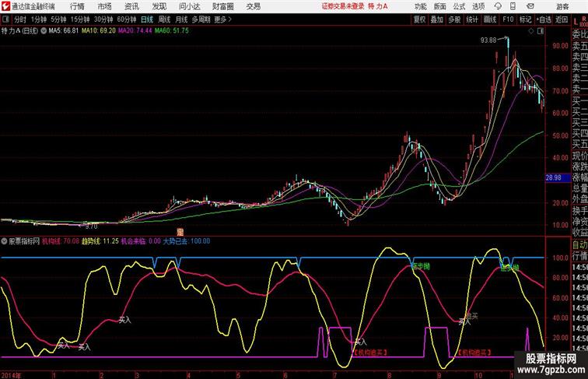Select the 日线 daily chart tab
The height and width of the screenshot is (379, 588).
point(147,19)
